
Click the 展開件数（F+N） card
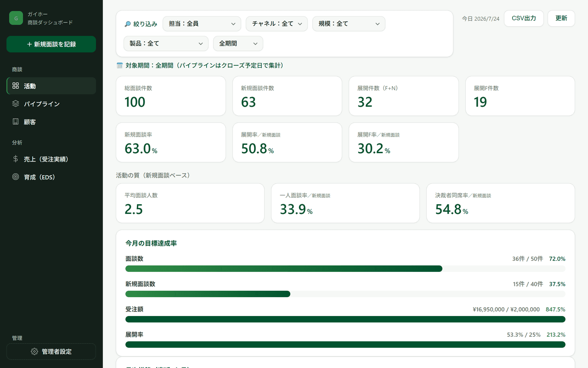click(x=404, y=96)
